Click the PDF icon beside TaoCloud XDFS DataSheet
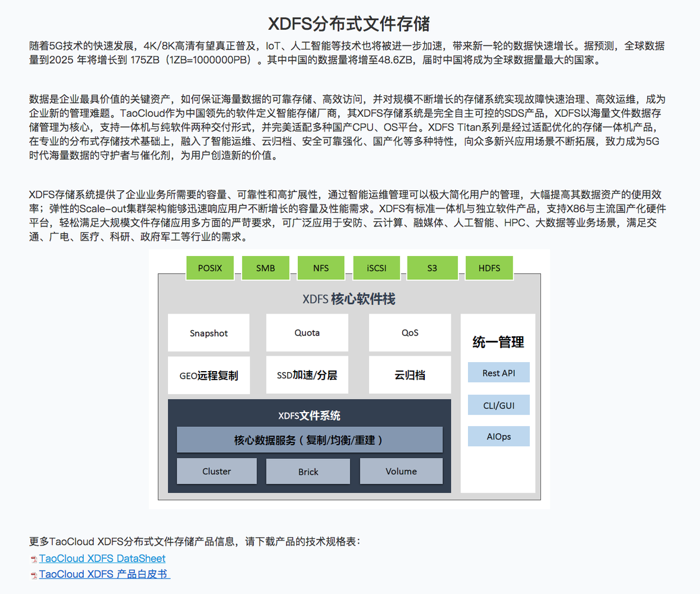The image size is (700, 594). click(34, 559)
